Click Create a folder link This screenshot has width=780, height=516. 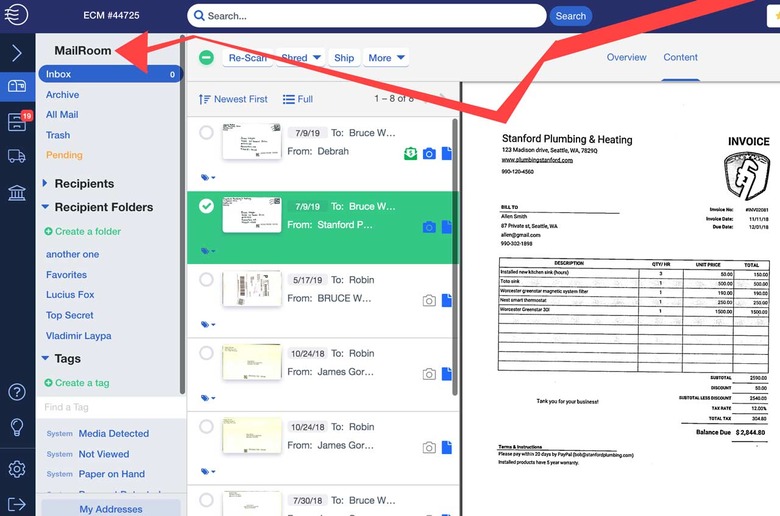tap(83, 231)
